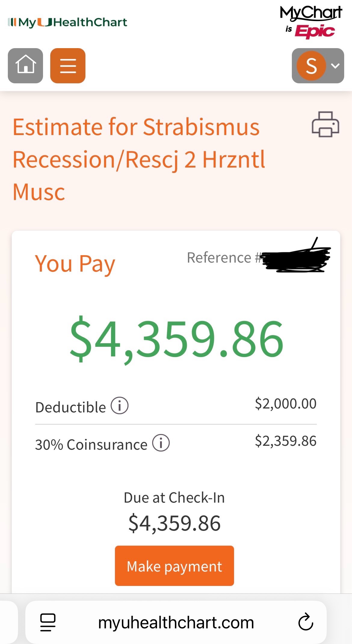Viewport: 352px width, 644px height.
Task: Click the $2,359.86 coinsurance amount
Action: (x=286, y=441)
